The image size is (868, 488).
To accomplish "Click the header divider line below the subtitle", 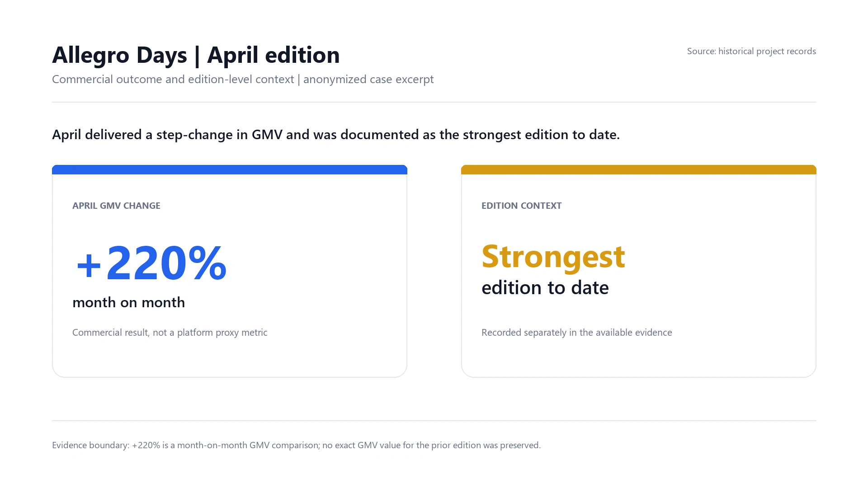I will (434, 102).
